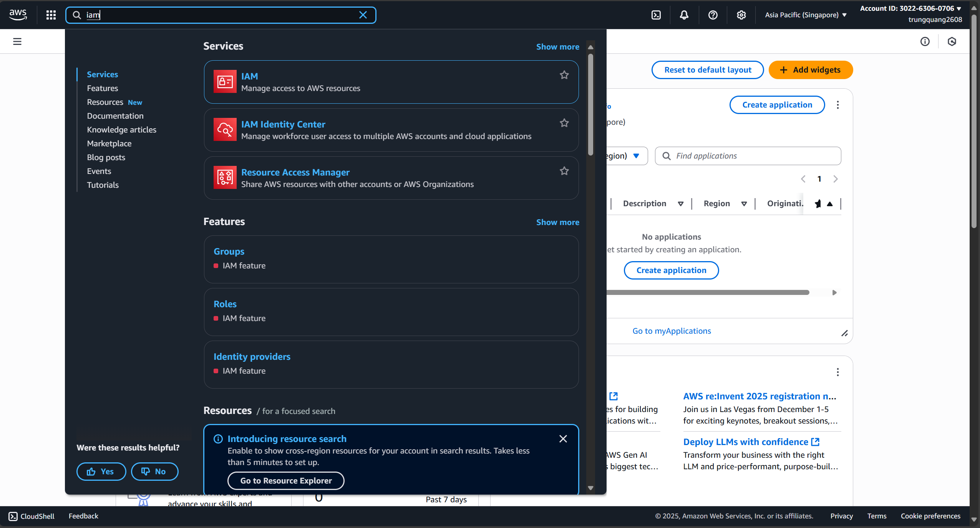Open the Roles IAM feature
The width and height of the screenshot is (980, 528).
click(225, 304)
